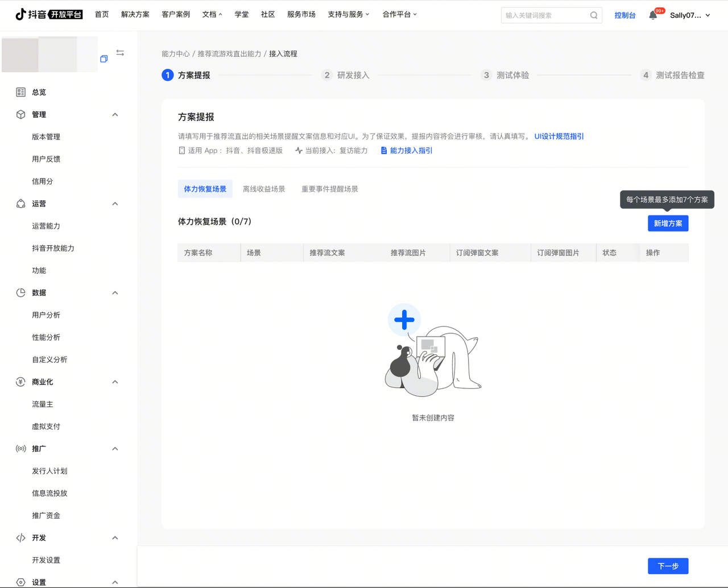Open the 支持与服务 dropdown menu
Viewport: 728px width, 588px height.
pos(348,15)
